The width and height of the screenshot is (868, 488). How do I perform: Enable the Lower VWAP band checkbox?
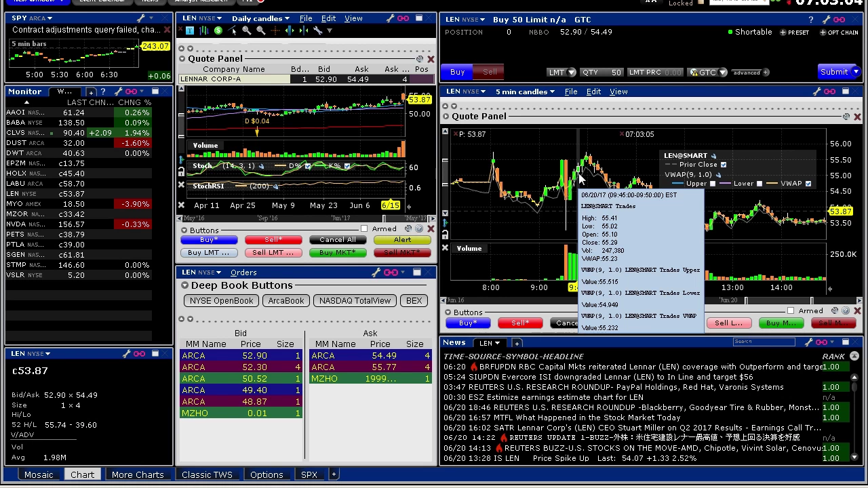[759, 184]
